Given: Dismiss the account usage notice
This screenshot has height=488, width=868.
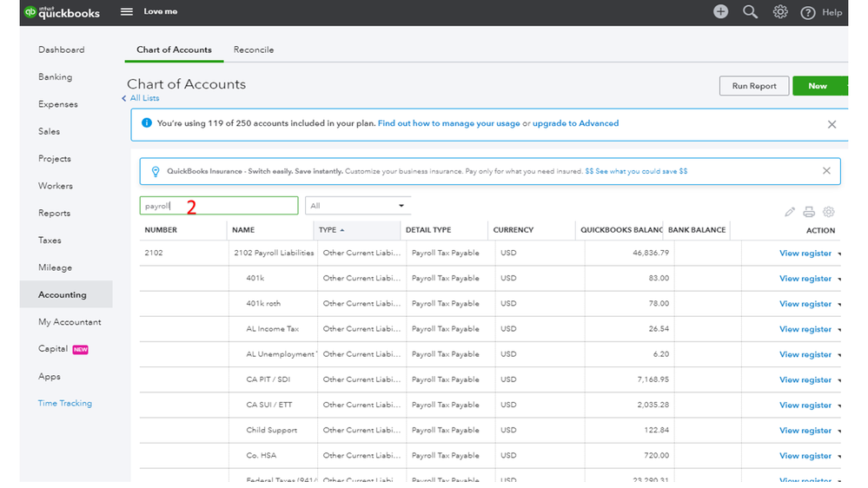Looking at the screenshot, I should pos(832,124).
